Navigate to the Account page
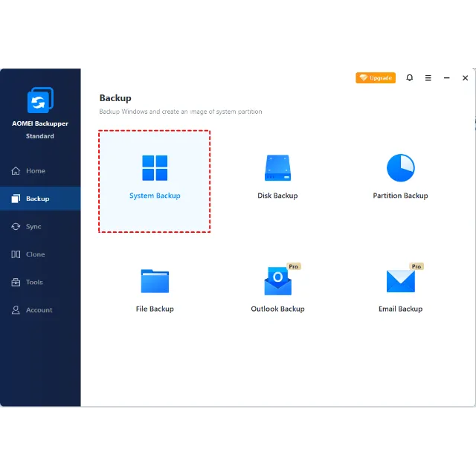 coord(39,310)
